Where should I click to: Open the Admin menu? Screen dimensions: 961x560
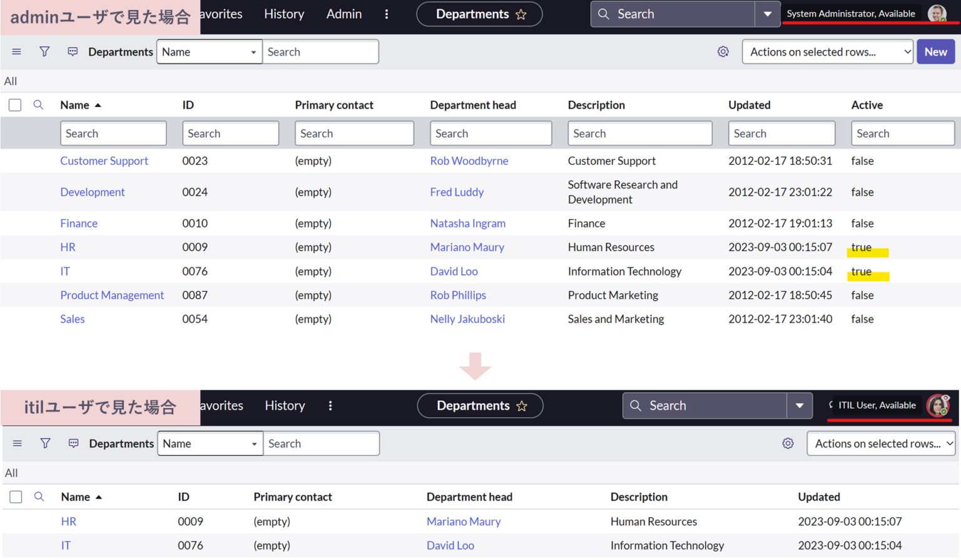point(343,13)
